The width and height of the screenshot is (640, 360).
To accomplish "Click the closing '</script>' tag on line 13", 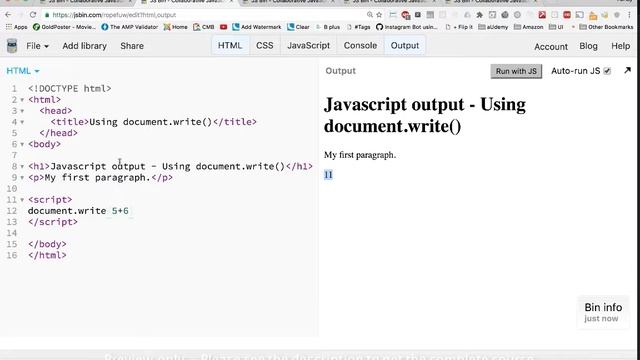I will coord(53,222).
